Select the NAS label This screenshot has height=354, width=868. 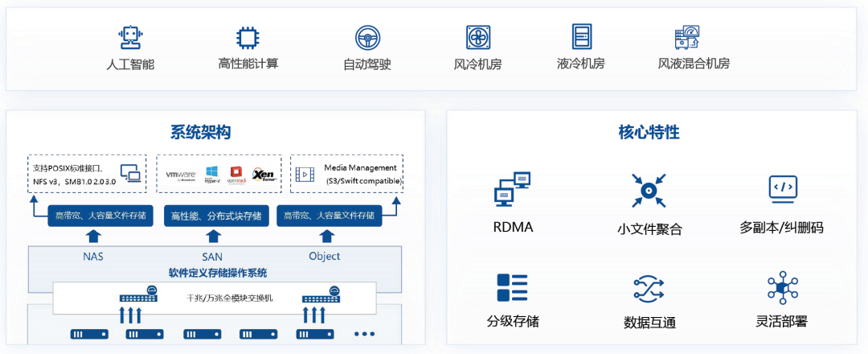(x=93, y=257)
